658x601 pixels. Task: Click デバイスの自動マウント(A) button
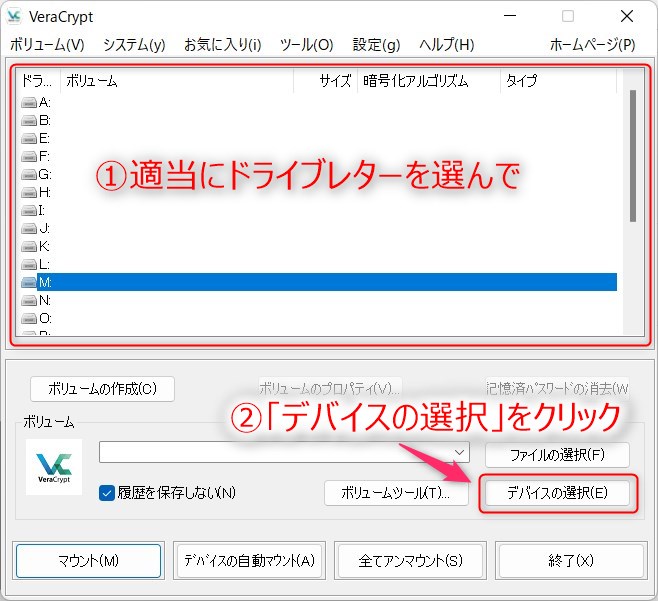249,561
